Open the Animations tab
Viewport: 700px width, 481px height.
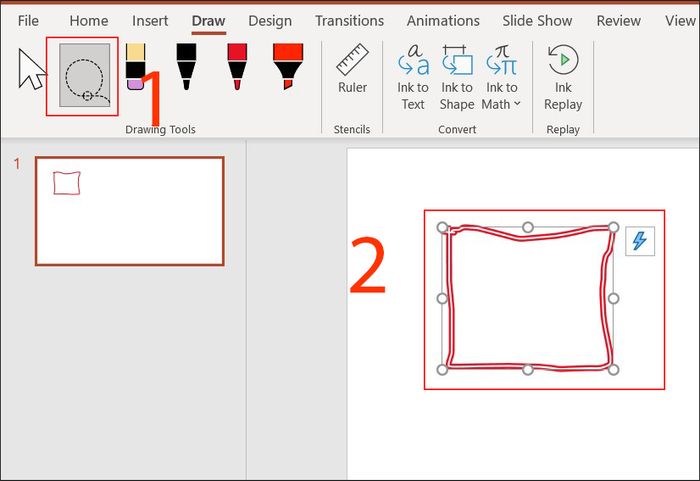[x=443, y=21]
